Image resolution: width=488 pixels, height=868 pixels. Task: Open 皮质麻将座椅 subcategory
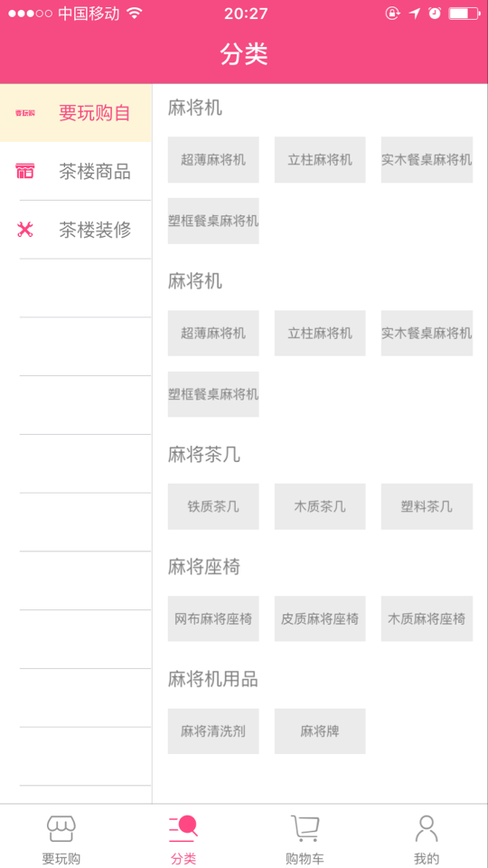320,618
